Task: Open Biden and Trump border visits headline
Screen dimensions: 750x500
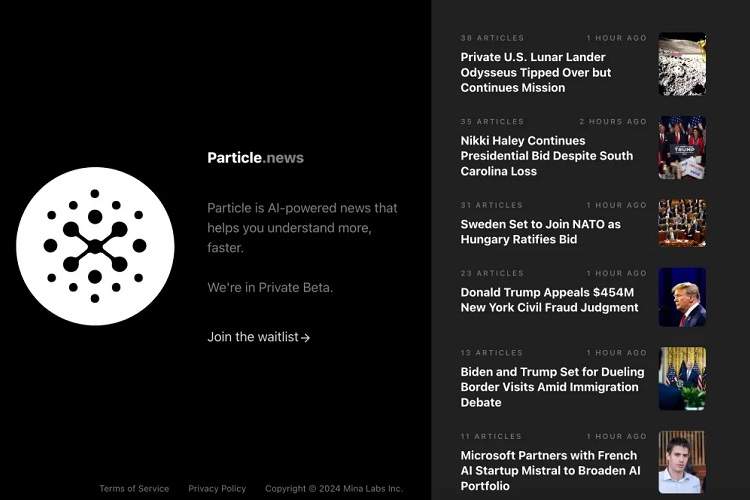Action: tap(552, 387)
